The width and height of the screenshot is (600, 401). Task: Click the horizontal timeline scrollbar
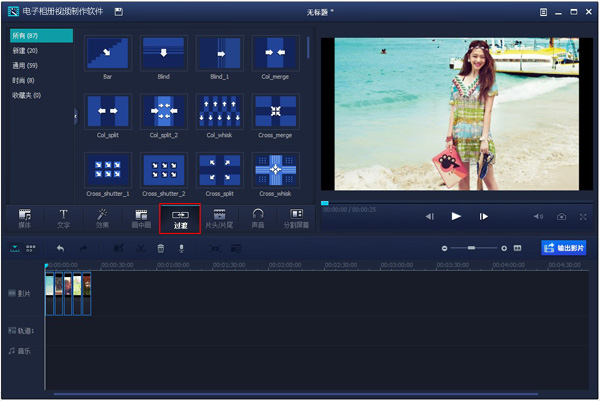[x=296, y=394]
